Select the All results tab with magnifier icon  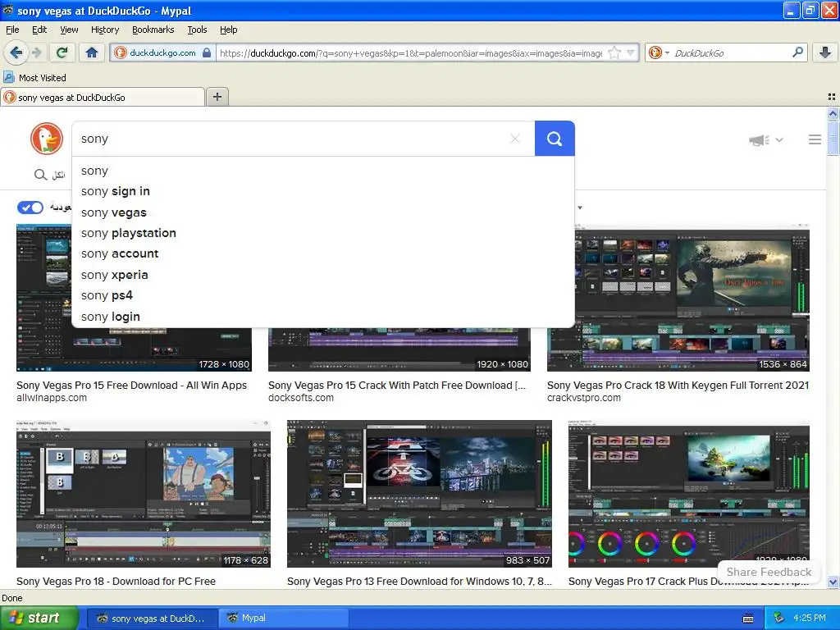click(x=50, y=175)
